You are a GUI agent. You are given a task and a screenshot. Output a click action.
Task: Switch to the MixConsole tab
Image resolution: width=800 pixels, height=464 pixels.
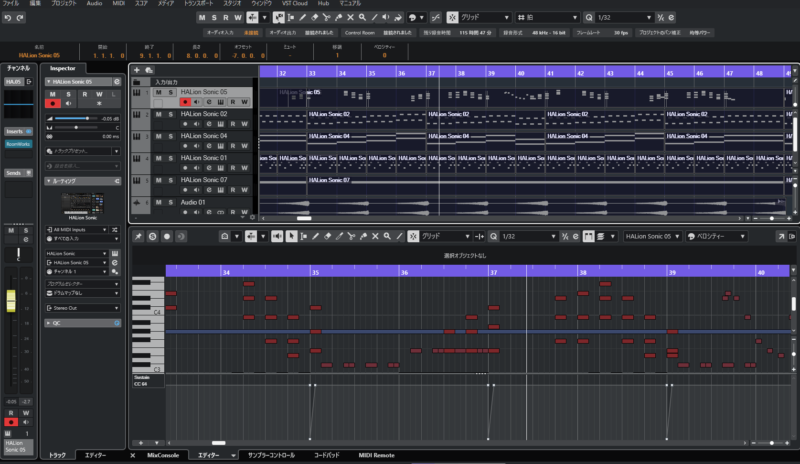click(161, 455)
